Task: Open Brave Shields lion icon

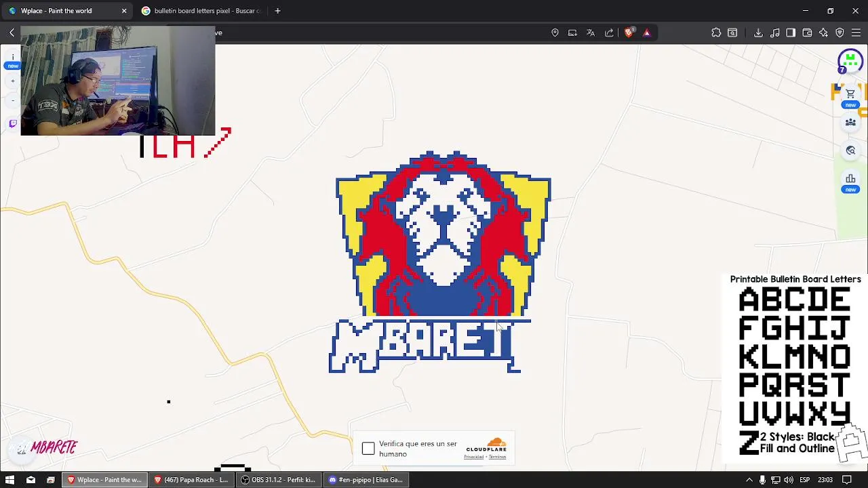Action: tap(629, 33)
